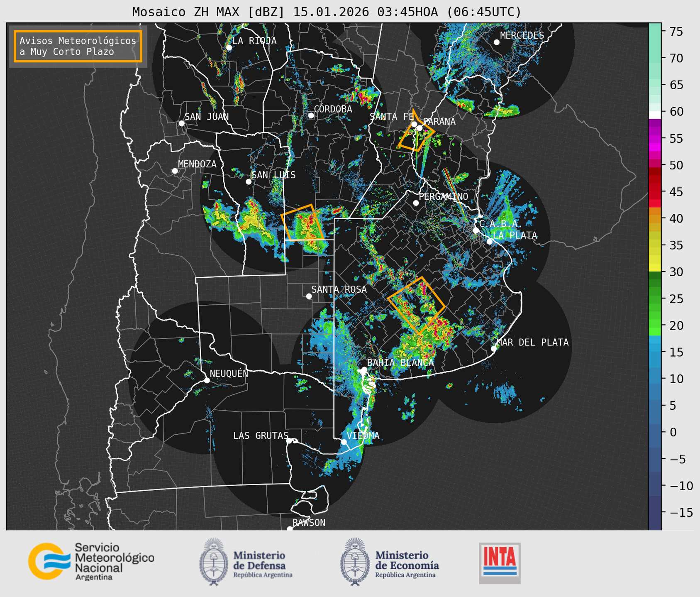Click the SANTA ROSA city label
Viewport: 700px width, 597px height.
pyautogui.click(x=339, y=289)
